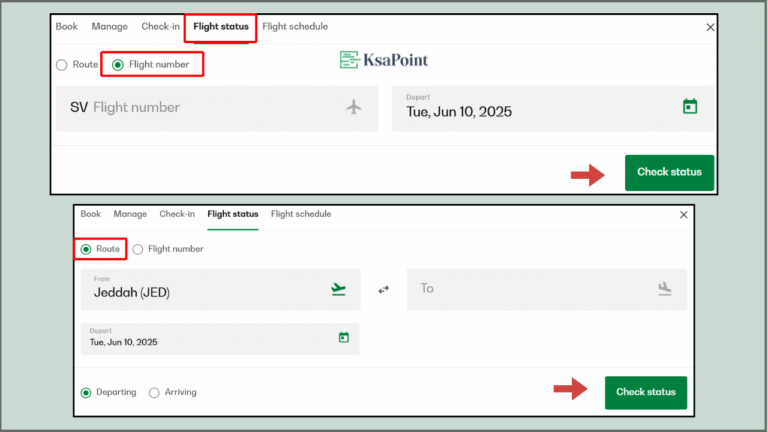Close the top flight status panel
The height and width of the screenshot is (432, 768).
710,28
